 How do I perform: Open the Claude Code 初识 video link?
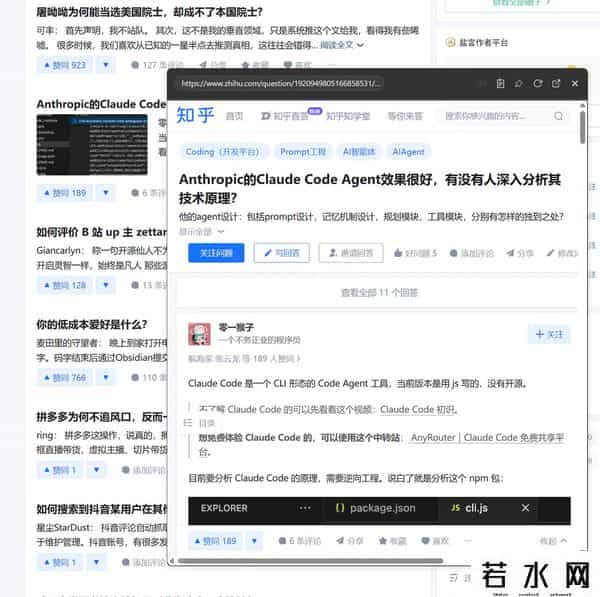pyautogui.click(x=417, y=409)
